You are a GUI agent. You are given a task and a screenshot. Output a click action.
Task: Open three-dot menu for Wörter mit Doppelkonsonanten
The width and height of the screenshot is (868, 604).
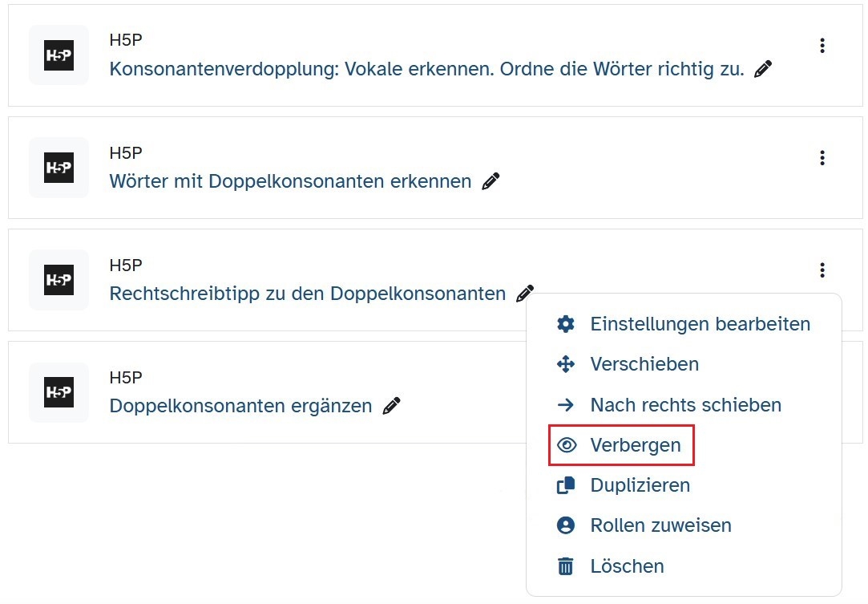click(x=822, y=158)
